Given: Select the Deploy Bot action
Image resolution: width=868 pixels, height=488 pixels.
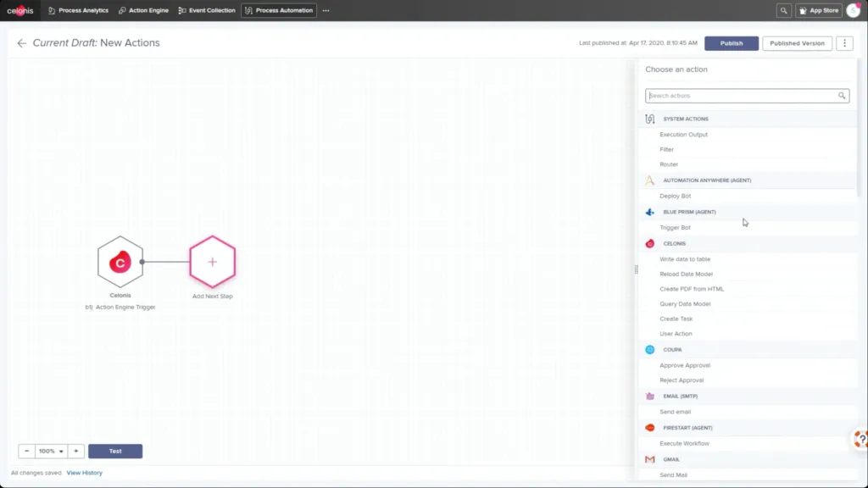Looking at the screenshot, I should coord(676,196).
